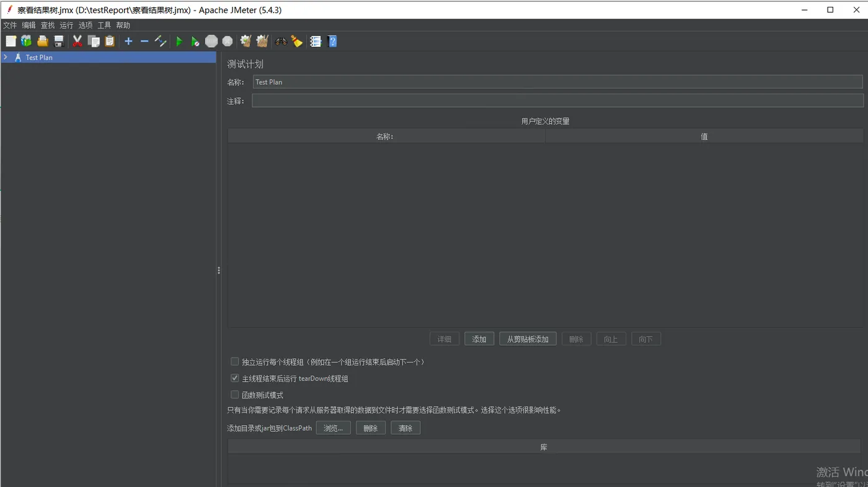This screenshot has height=487, width=868.
Task: Cut selection with the scissors icon
Action: pos(77,42)
